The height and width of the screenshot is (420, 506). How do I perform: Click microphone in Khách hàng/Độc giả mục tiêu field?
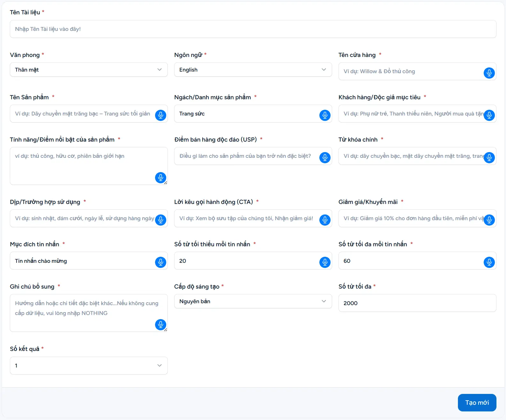[489, 115]
